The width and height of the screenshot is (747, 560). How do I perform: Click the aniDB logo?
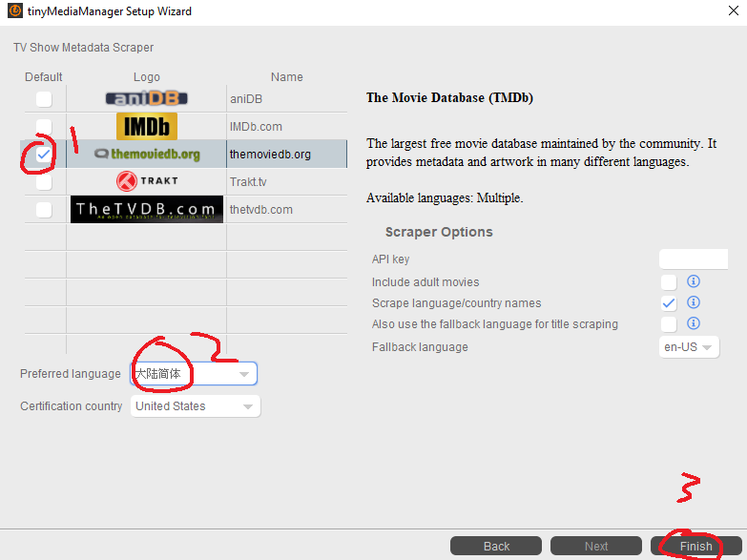pyautogui.click(x=146, y=98)
